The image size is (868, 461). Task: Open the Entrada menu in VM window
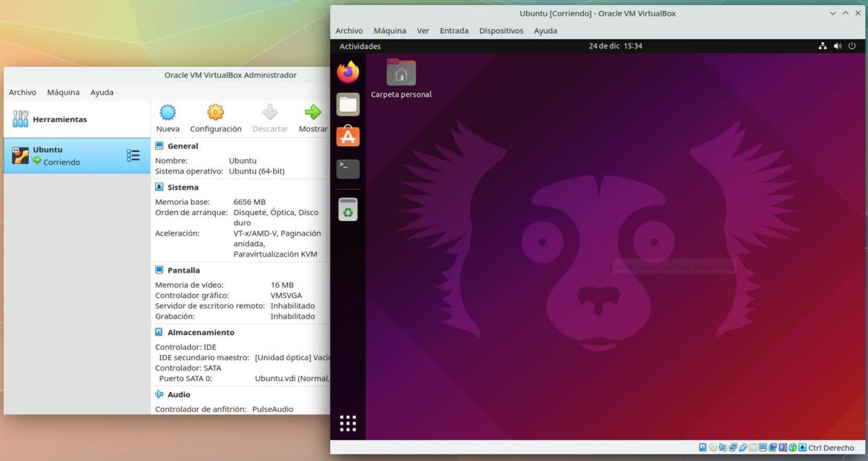(454, 30)
